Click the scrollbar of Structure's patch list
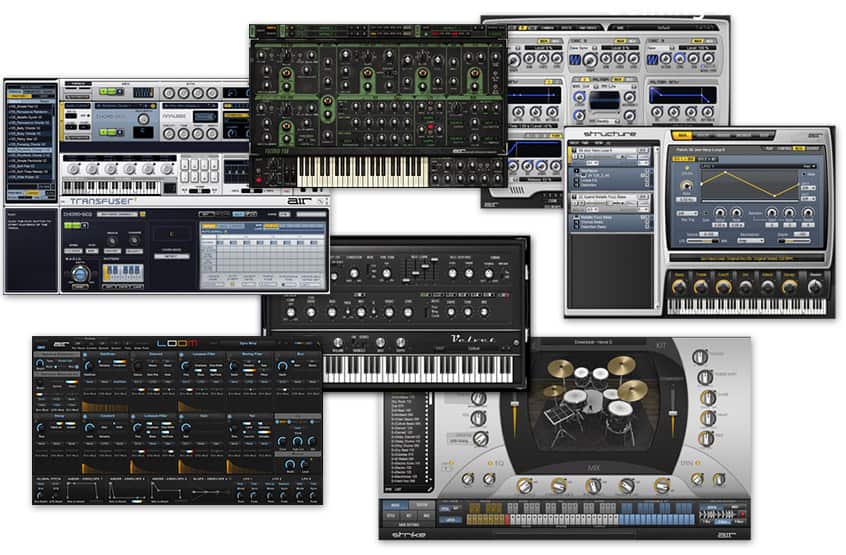 pos(657,227)
